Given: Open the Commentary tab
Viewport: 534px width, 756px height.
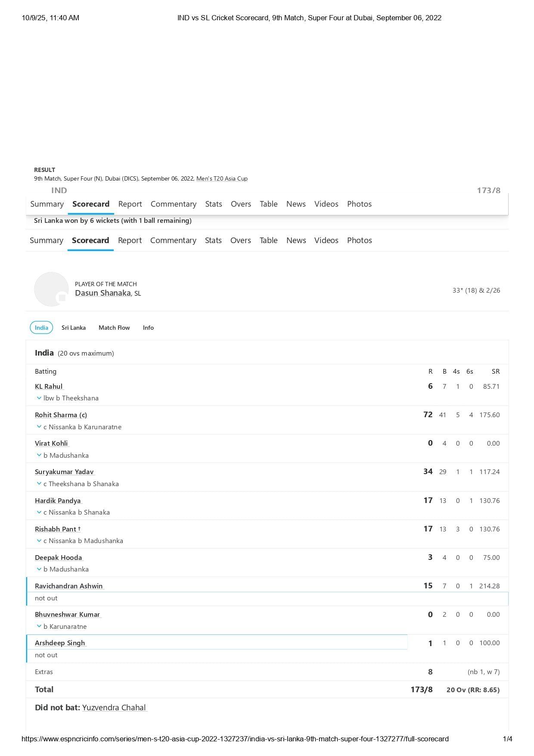Looking at the screenshot, I should (173, 241).
